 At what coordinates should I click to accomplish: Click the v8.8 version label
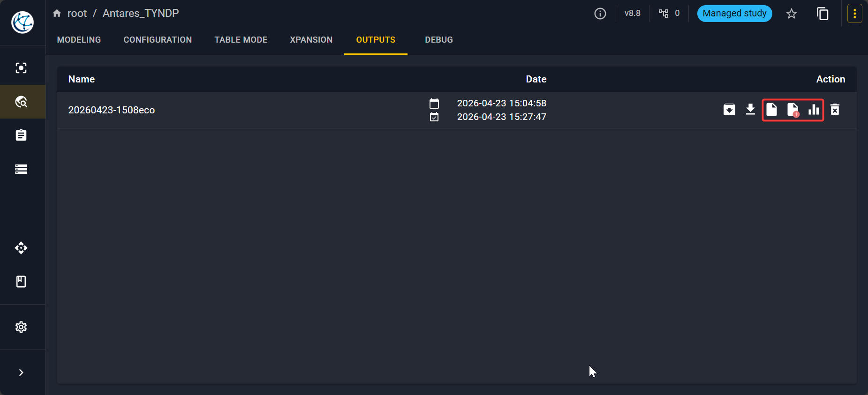(632, 13)
